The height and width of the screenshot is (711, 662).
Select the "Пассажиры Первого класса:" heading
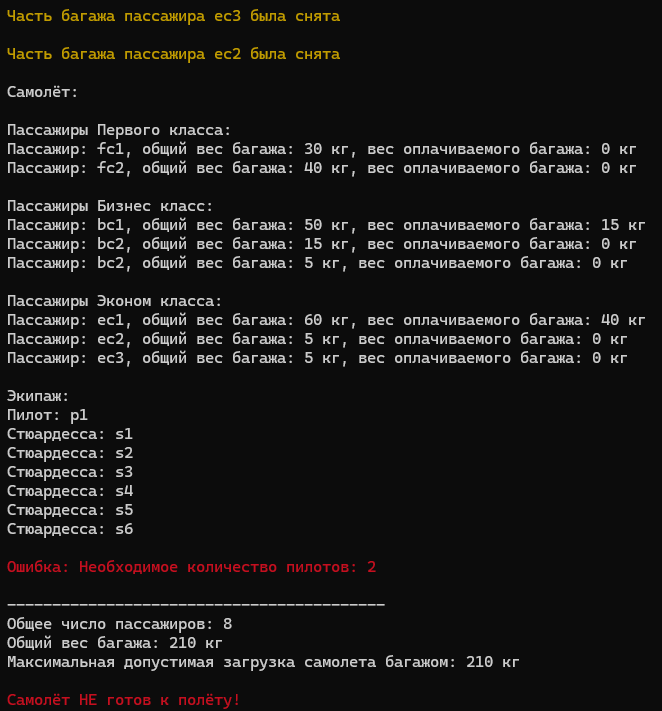pos(119,131)
